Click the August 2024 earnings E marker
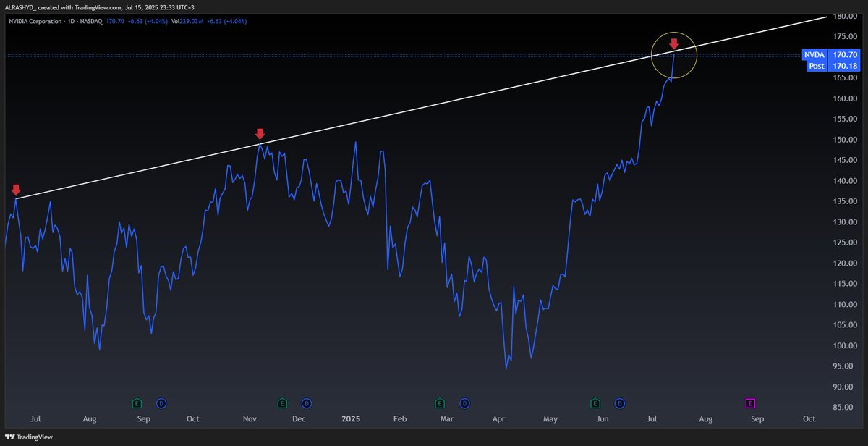This screenshot has width=868, height=446. click(137, 403)
